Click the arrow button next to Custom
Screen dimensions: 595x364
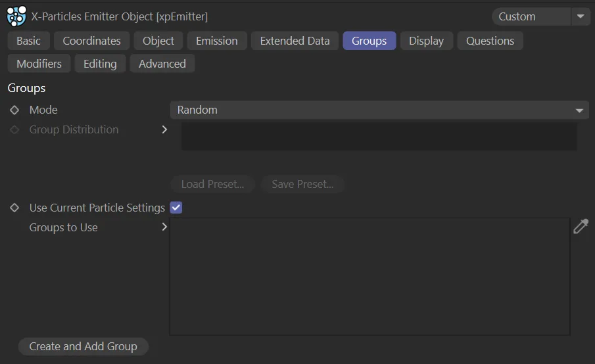[581, 16]
